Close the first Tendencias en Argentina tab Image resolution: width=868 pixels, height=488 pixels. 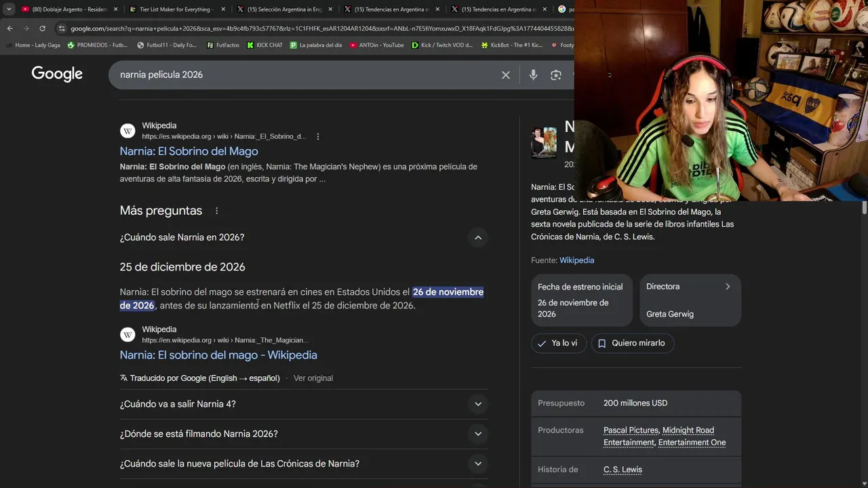pyautogui.click(x=437, y=9)
